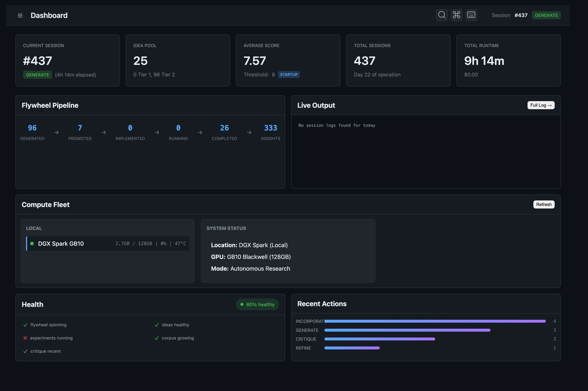Viewport: 588px width, 391px height.
Task: Click the checkmark beside corpus growing
Action: (x=157, y=338)
